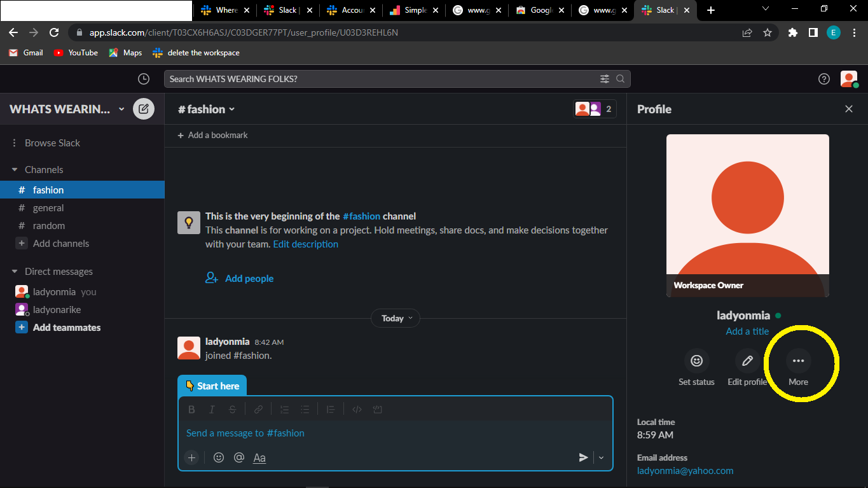The height and width of the screenshot is (488, 868).
Task: Collapse the Channels section
Action: pyautogui.click(x=15, y=170)
